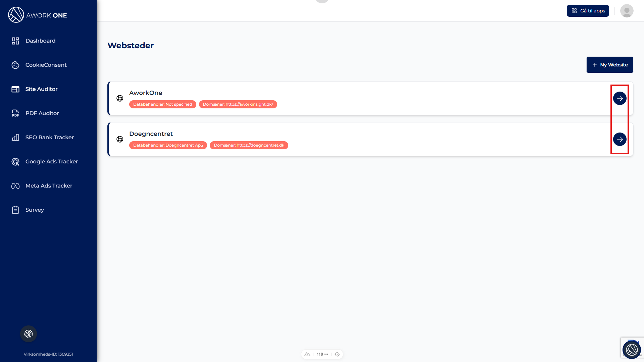This screenshot has height=362, width=644.
Task: Click the Awork One logo
Action: coord(38,15)
